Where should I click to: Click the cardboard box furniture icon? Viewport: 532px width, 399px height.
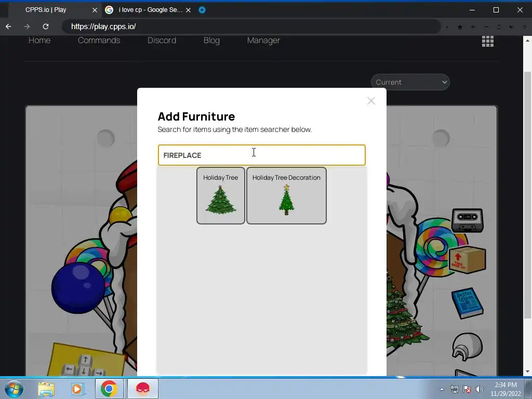tap(467, 260)
